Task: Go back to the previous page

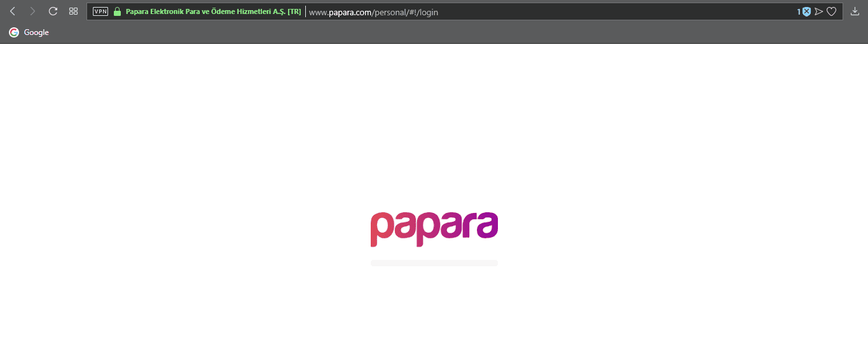Action: pos(13,11)
